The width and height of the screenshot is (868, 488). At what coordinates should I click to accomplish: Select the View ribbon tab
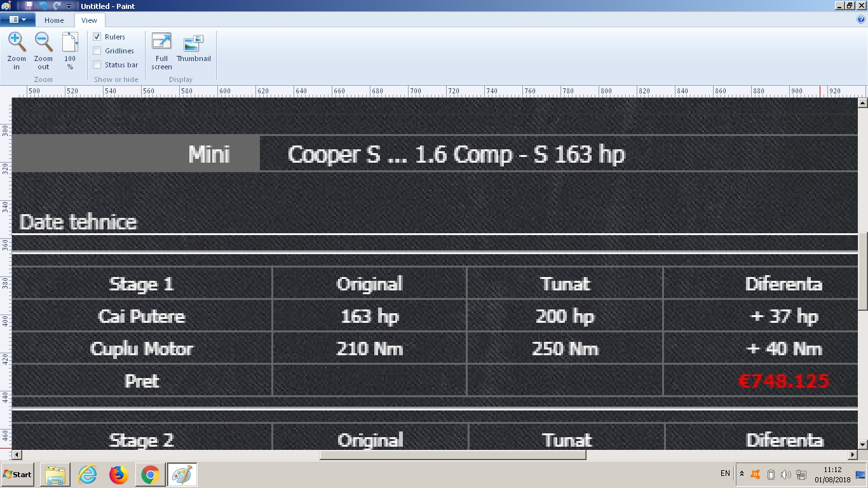89,20
